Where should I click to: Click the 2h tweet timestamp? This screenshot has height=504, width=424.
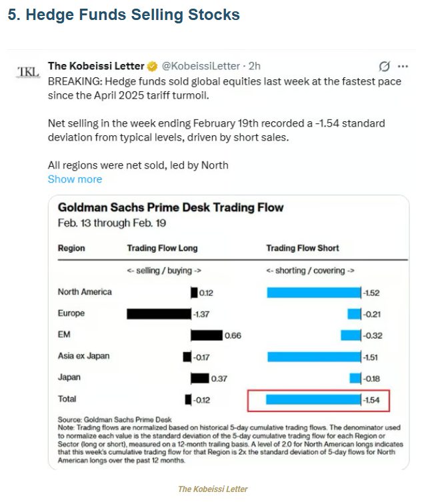coord(255,67)
